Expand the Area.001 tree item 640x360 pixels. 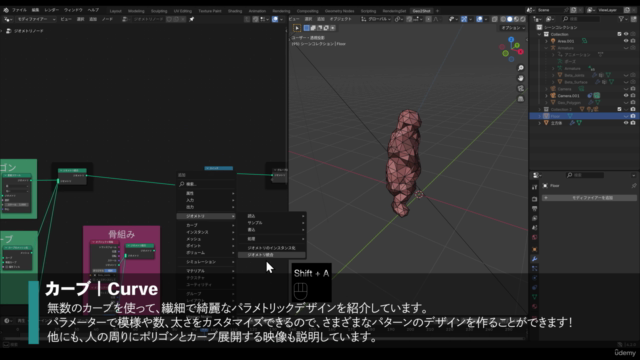[547, 41]
